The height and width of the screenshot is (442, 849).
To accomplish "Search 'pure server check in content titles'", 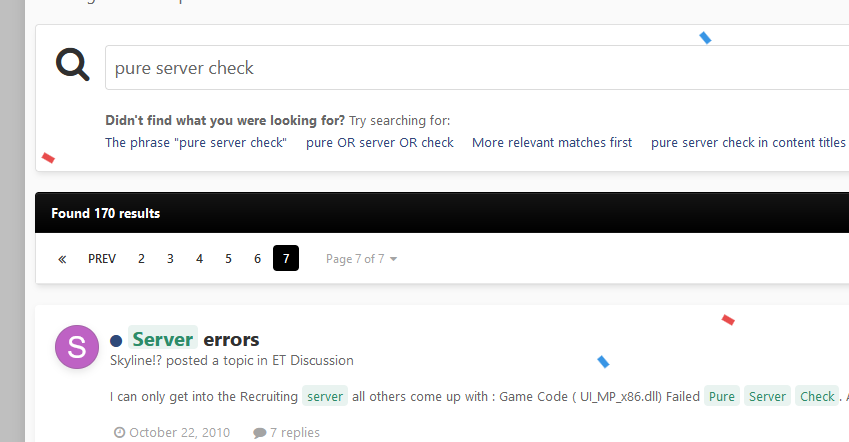I will pyautogui.click(x=748, y=142).
